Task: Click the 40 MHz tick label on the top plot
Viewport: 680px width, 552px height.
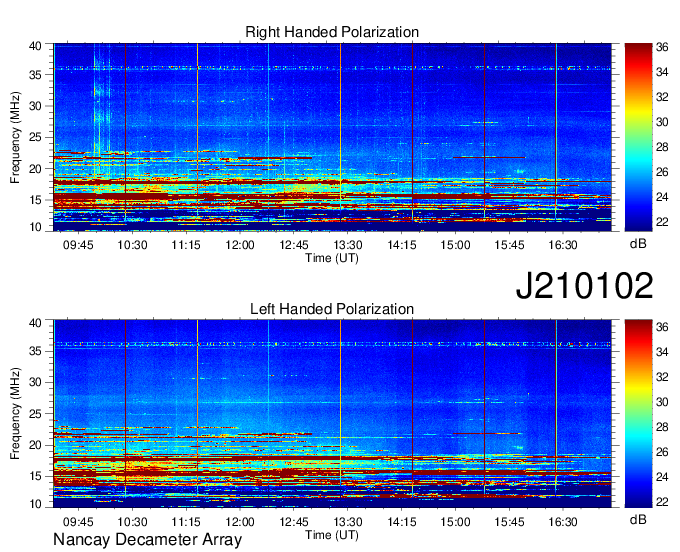Action: coord(35,46)
